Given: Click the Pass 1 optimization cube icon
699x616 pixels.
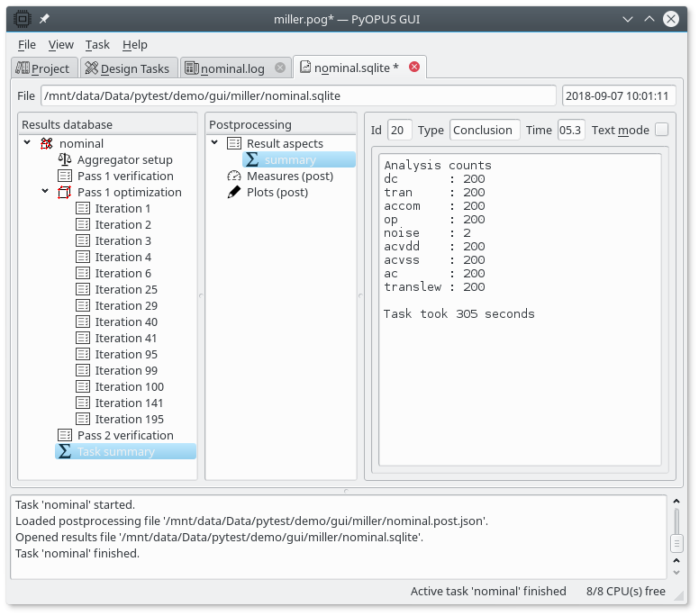Looking at the screenshot, I should tap(64, 192).
